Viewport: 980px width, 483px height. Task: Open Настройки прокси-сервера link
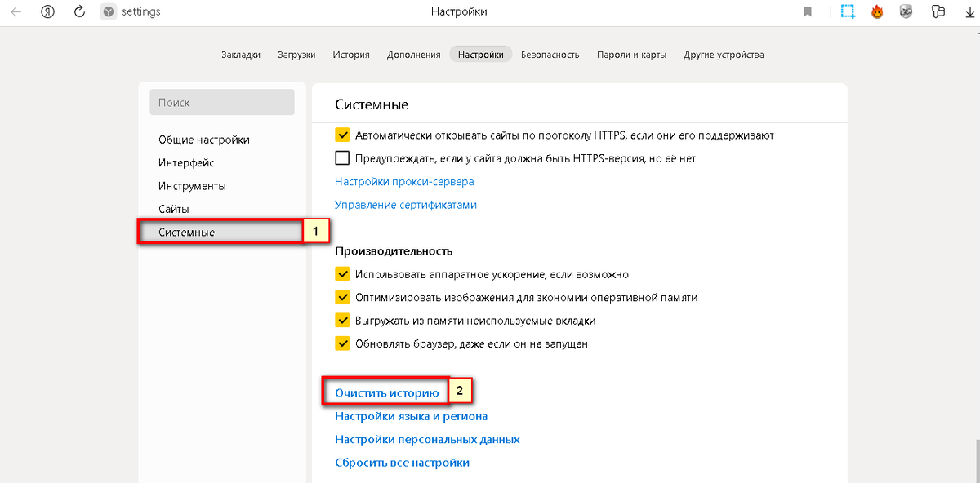(x=404, y=182)
